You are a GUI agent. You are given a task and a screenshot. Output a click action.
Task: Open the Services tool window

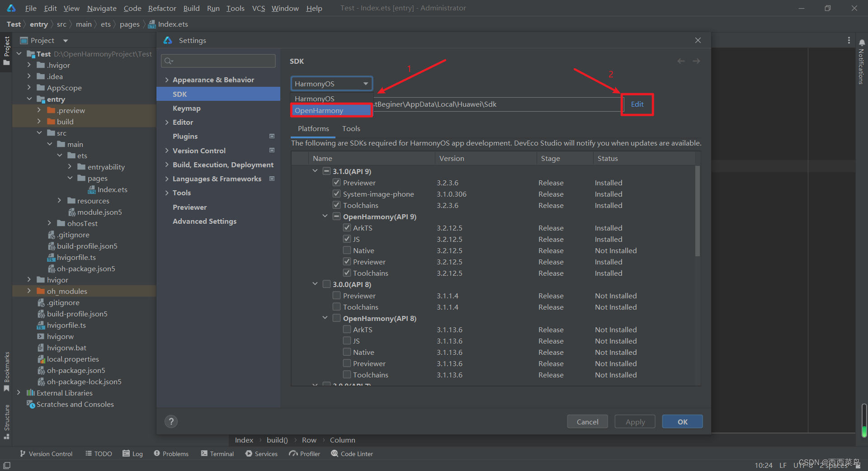pyautogui.click(x=261, y=454)
